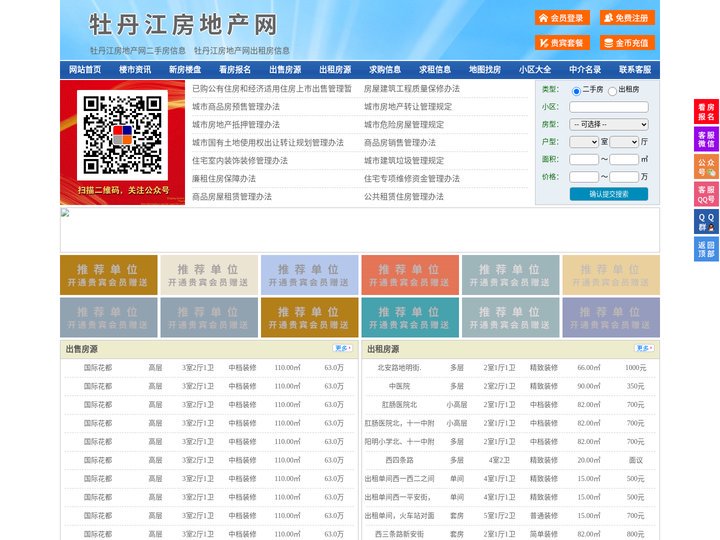Open 中介名录 navigation item
The width and height of the screenshot is (720, 540).
585,70
